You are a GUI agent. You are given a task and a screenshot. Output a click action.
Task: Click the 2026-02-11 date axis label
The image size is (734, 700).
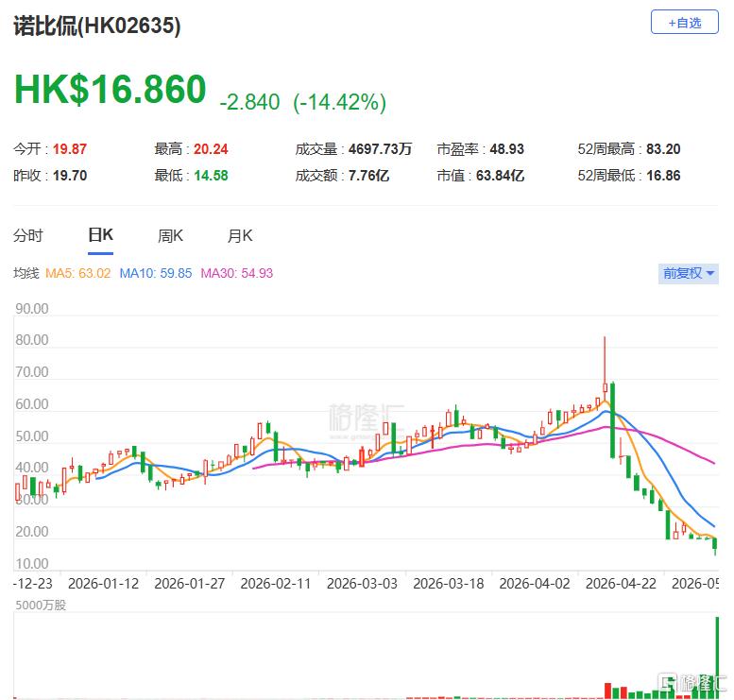pyautogui.click(x=276, y=584)
